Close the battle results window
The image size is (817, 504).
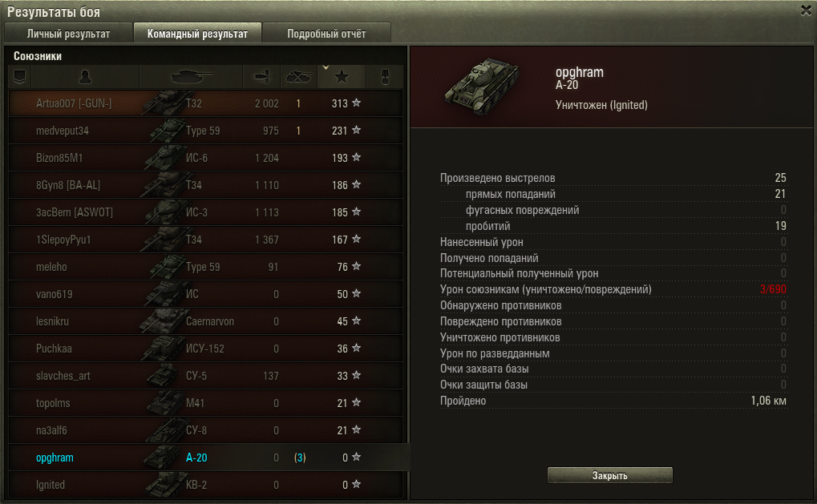coord(806,10)
